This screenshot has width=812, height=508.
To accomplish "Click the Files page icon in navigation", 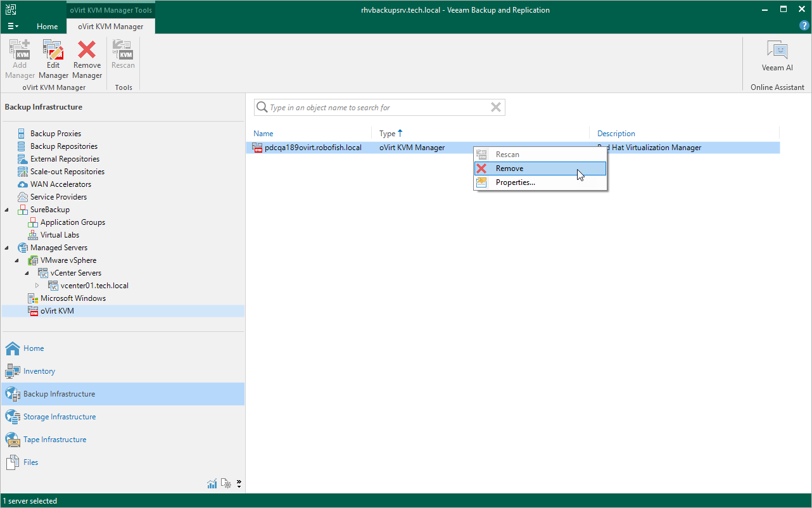I will [x=13, y=462].
